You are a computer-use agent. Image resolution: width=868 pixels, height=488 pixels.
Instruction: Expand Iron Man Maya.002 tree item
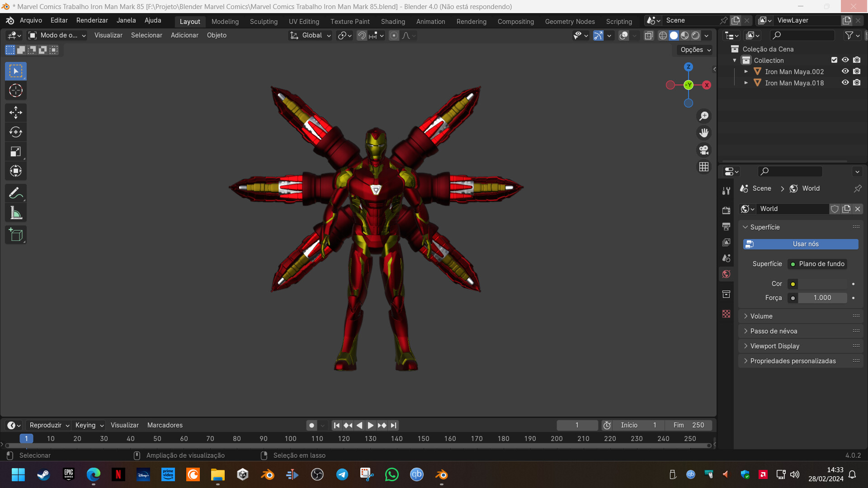point(746,71)
